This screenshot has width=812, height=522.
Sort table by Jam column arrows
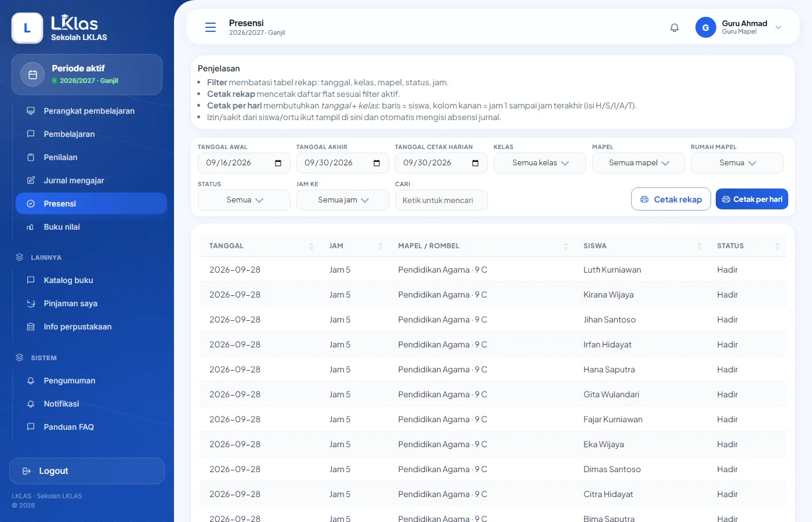tap(380, 246)
